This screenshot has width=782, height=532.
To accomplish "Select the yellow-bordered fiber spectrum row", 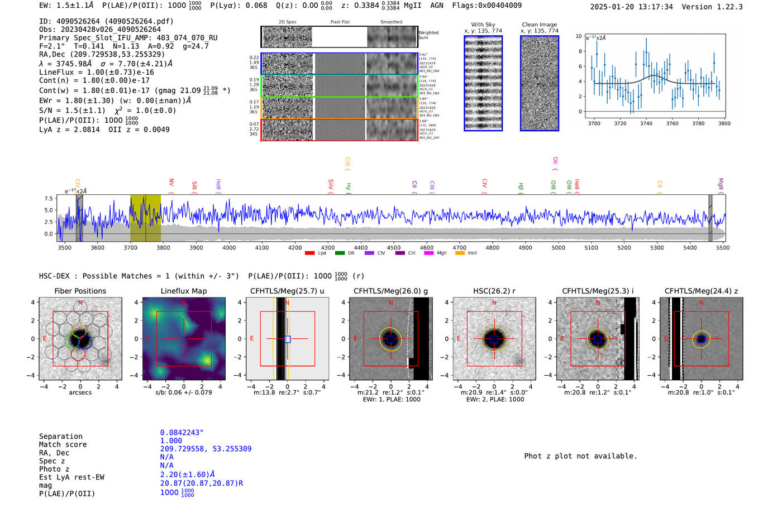I will click(340, 107).
